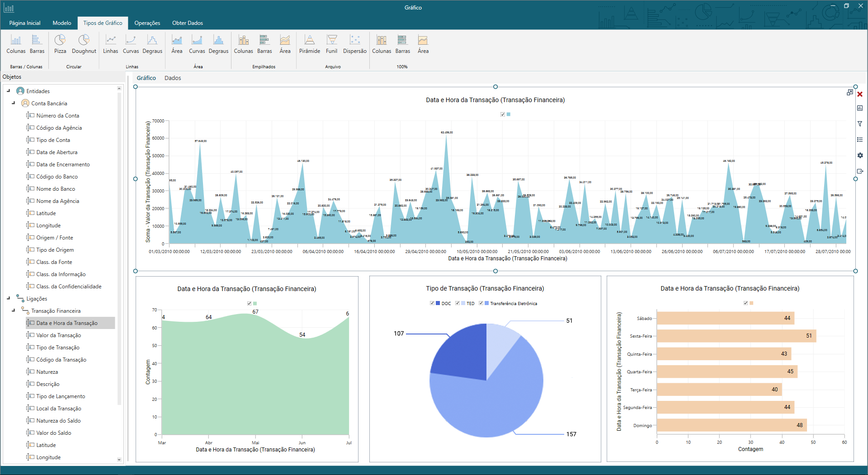Open the chart filter panel icon
Screen dimensions: 868x475
pos(860,123)
